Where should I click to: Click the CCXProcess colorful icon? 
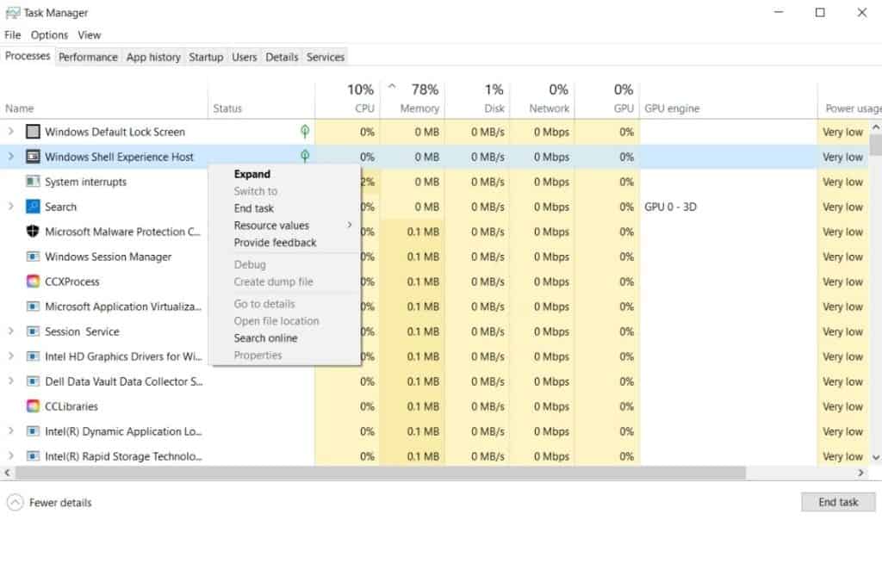click(34, 281)
